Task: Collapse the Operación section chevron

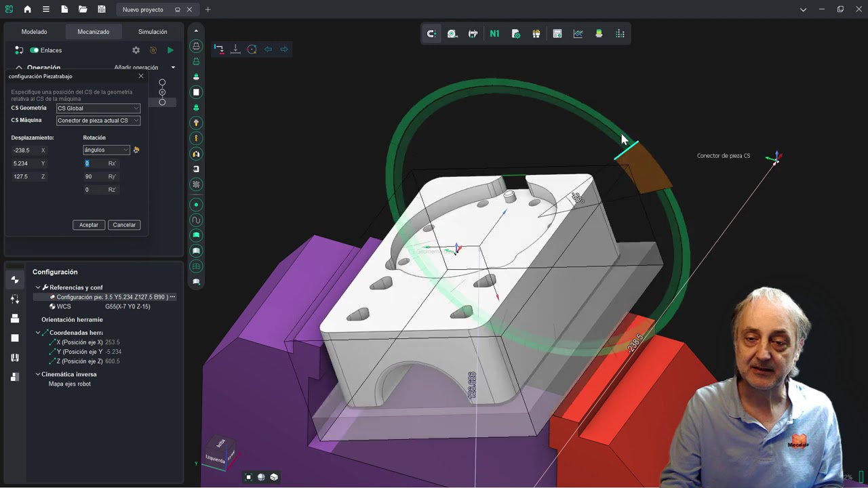Action: (19, 68)
